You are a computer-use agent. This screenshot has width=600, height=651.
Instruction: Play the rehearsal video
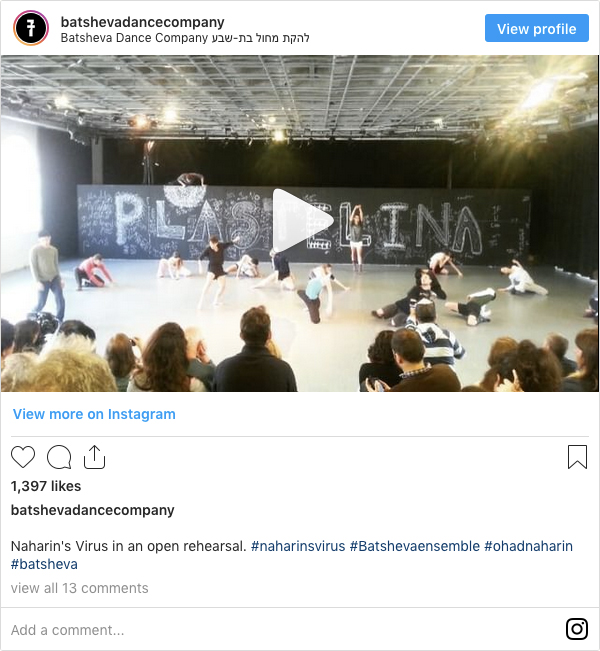pos(302,220)
